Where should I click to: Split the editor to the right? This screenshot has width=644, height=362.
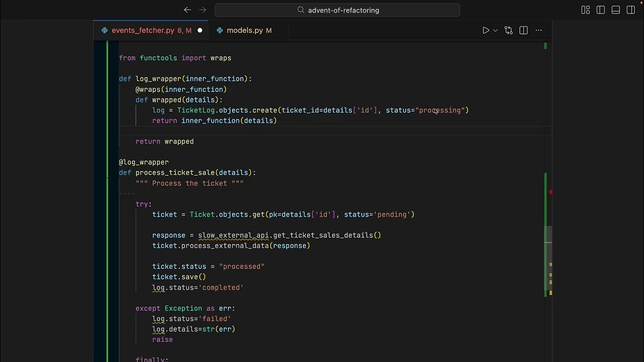pos(524,31)
